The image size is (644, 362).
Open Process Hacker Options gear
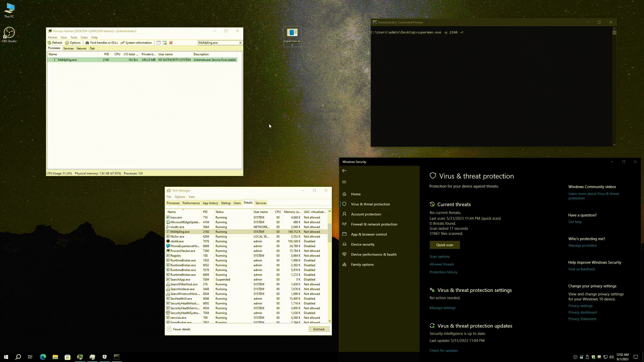coord(73,43)
